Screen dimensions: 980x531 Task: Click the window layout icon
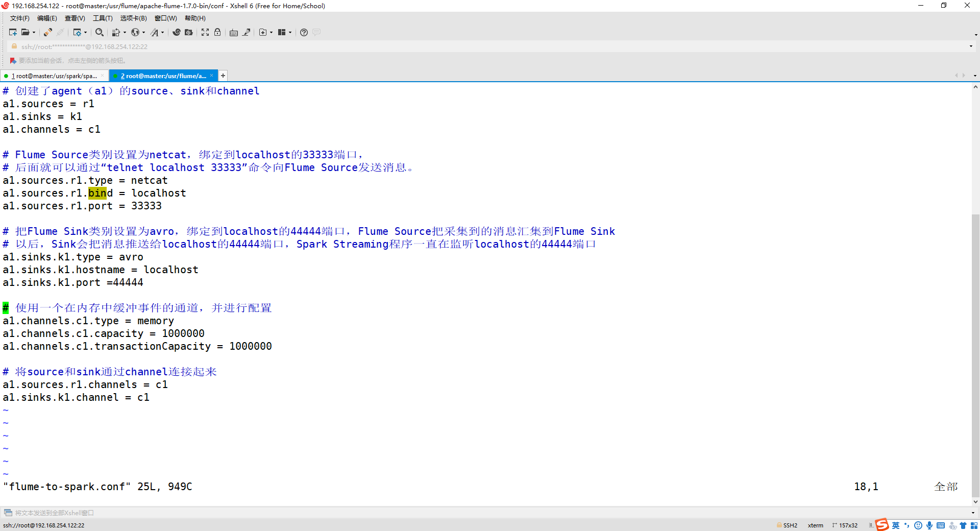pyautogui.click(x=282, y=32)
